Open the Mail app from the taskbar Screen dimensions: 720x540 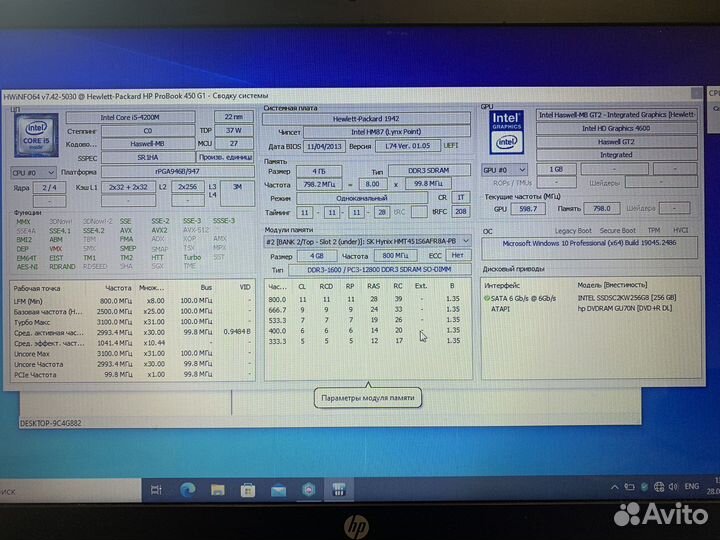point(278,491)
